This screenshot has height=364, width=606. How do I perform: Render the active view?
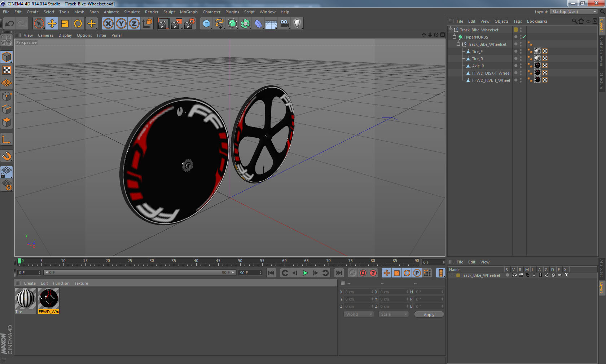[x=163, y=24]
